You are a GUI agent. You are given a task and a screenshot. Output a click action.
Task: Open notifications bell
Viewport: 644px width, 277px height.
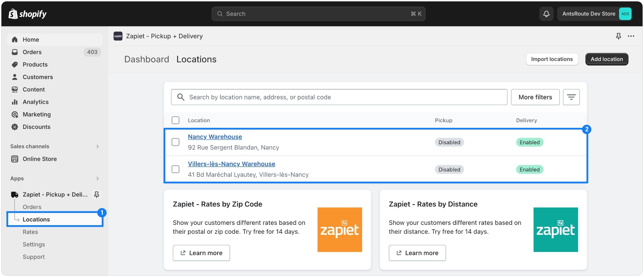click(x=546, y=14)
